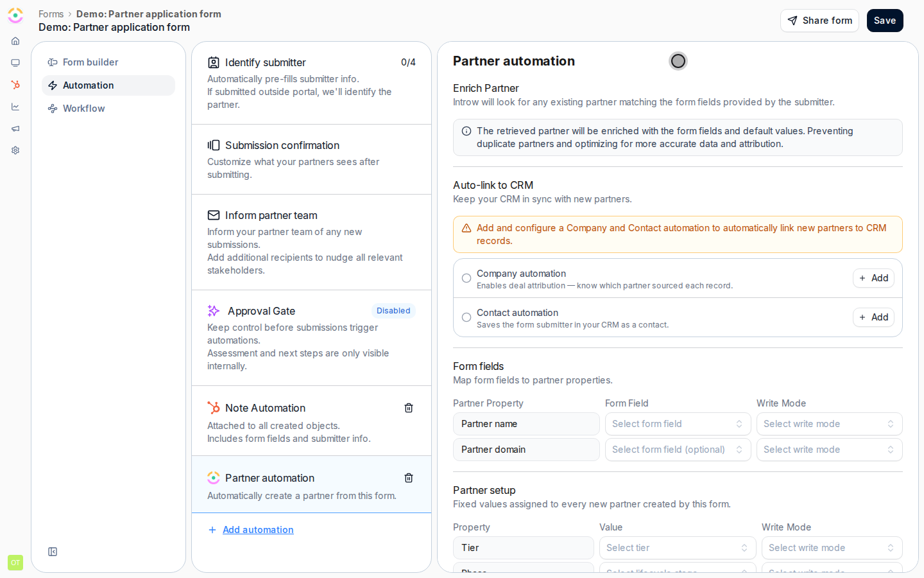Image resolution: width=924 pixels, height=578 pixels.
Task: Click the Tier property field
Action: (524, 548)
